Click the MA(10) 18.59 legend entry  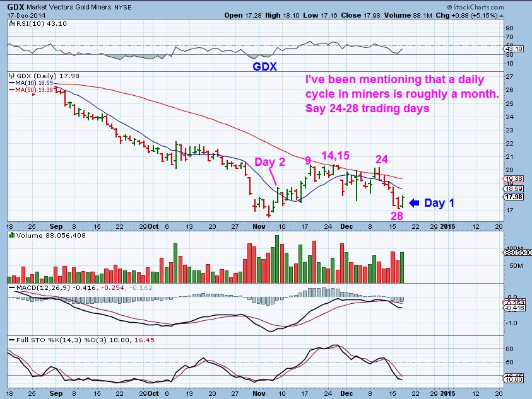31,83
